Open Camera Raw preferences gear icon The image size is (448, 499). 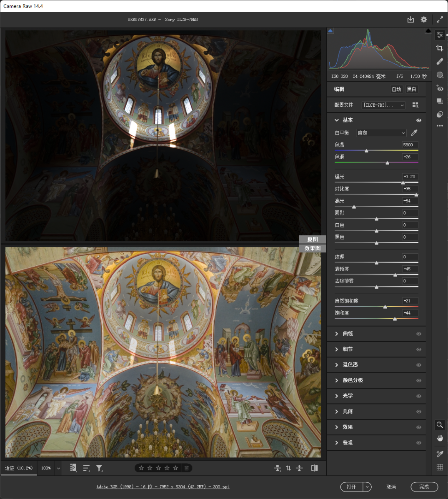[424, 20]
